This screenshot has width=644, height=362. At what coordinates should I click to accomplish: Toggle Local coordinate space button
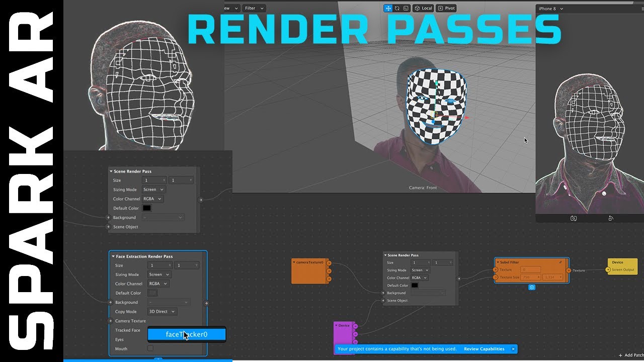click(x=423, y=8)
